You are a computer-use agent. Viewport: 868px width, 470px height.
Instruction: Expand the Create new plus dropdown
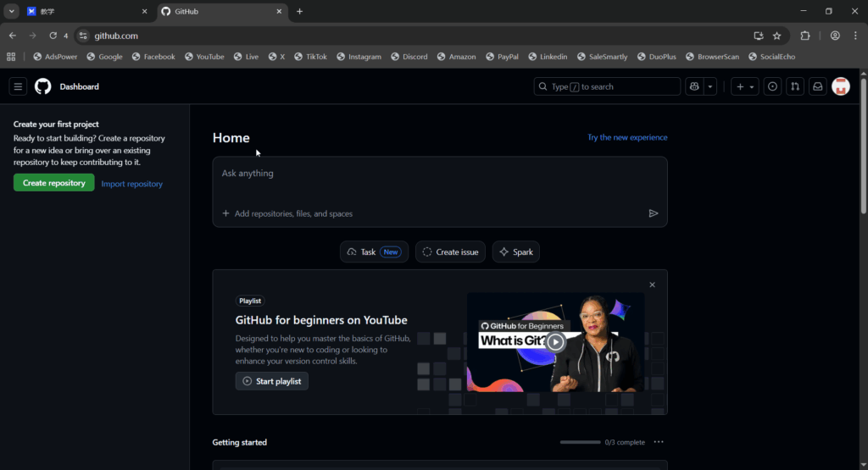(745, 86)
